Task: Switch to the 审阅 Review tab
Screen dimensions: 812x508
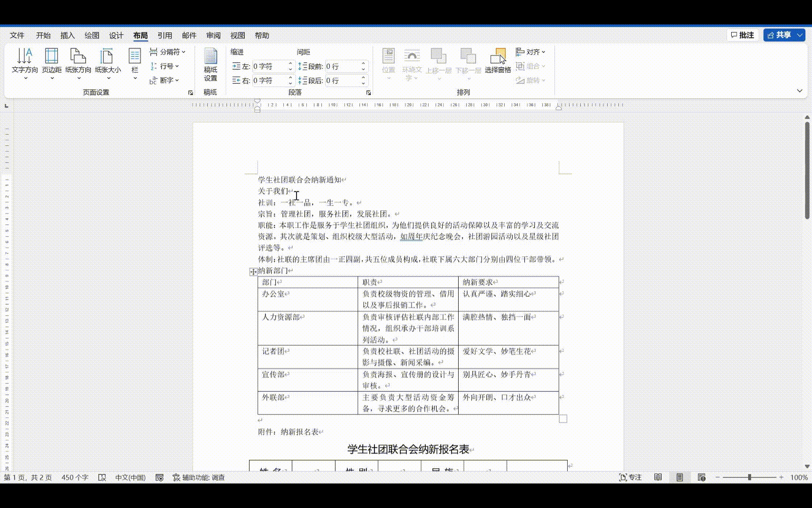Action: [213, 36]
